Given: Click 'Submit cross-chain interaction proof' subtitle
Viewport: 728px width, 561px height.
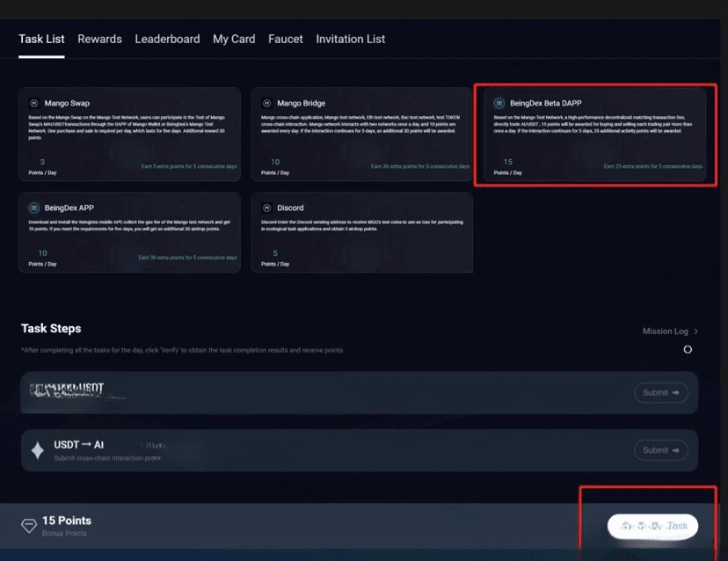Looking at the screenshot, I should (107, 458).
